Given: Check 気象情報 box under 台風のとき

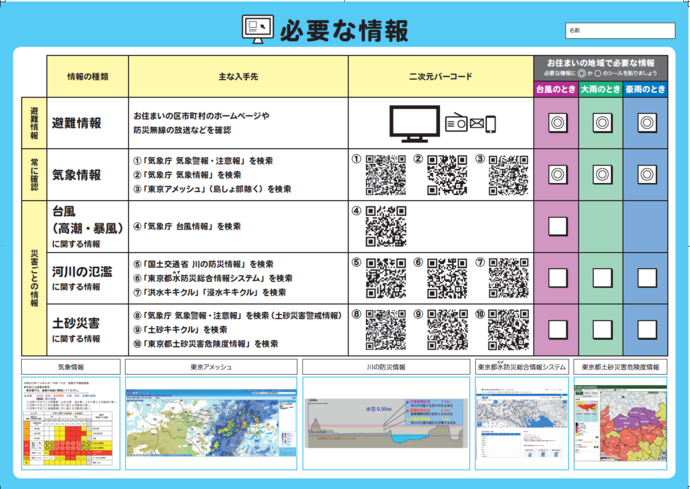Looking at the screenshot, I should coord(558,175).
